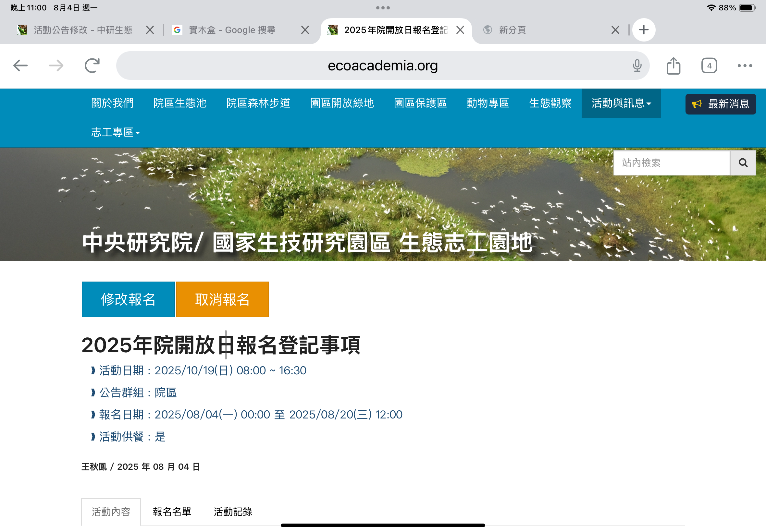This screenshot has width=766, height=532.
Task: Close the 實木盒 Google search tab
Action: click(x=305, y=30)
